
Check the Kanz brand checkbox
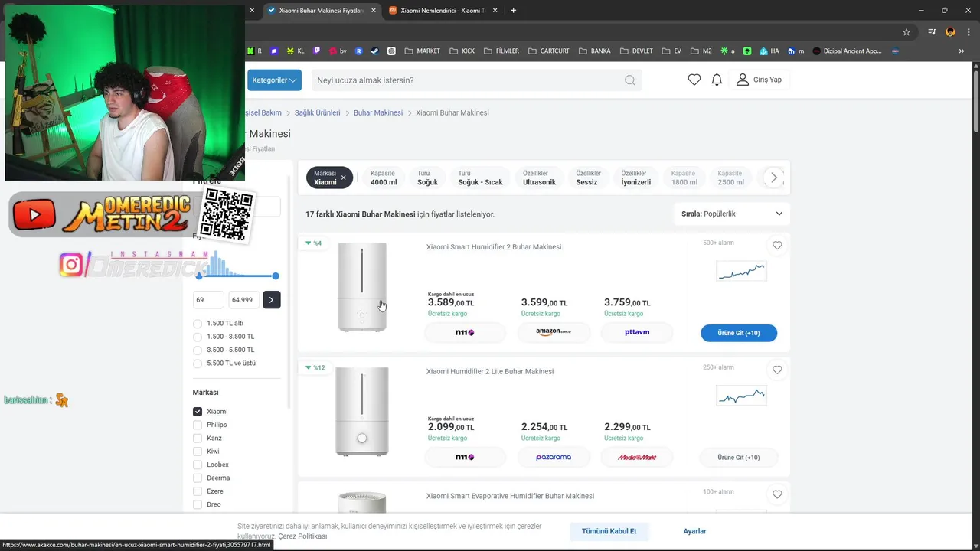pyautogui.click(x=198, y=439)
